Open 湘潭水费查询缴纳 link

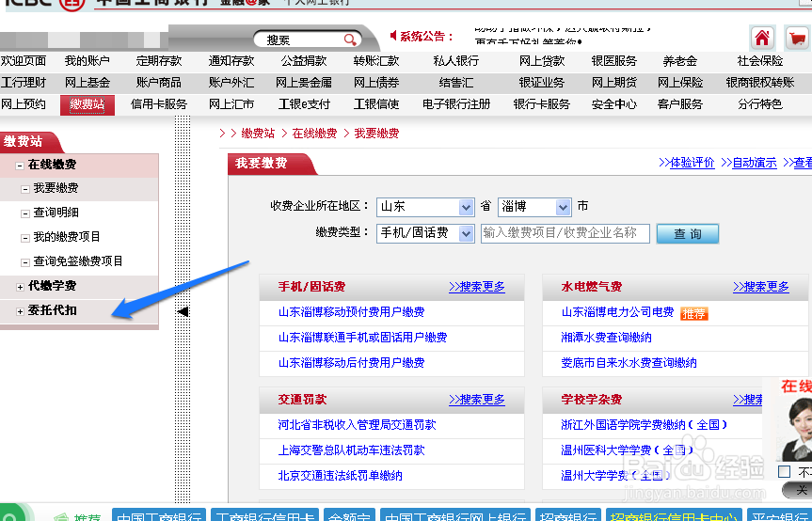[606, 338]
